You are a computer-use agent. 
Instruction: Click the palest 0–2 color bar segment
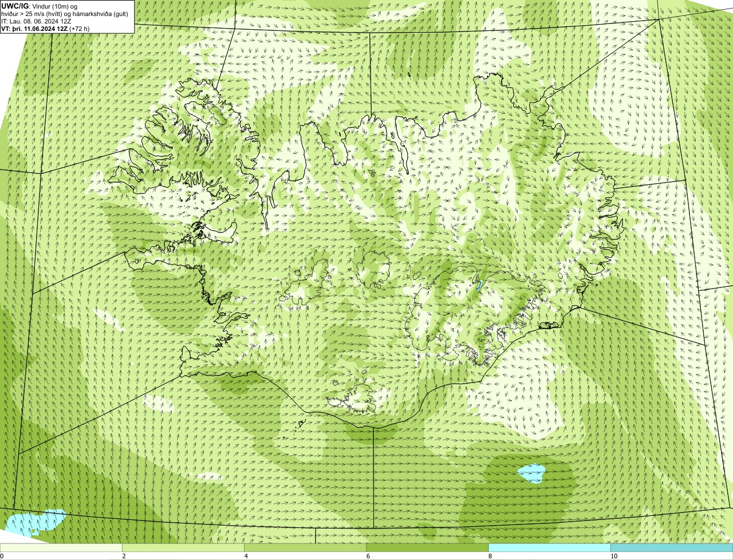click(61, 547)
